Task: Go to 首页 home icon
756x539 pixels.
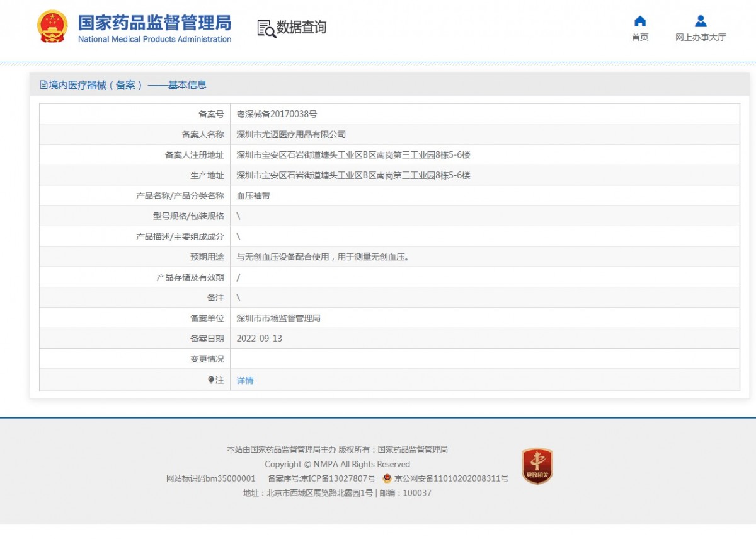Action: pyautogui.click(x=640, y=21)
